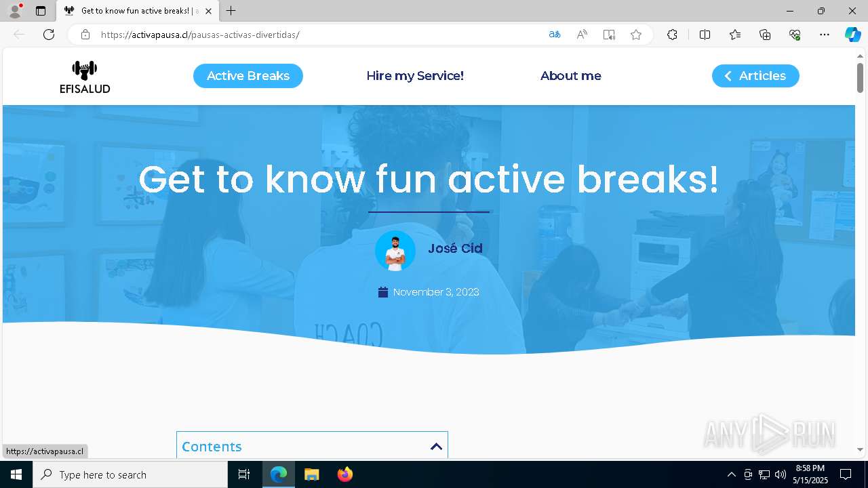Click the taskbar search box

pyautogui.click(x=130, y=474)
